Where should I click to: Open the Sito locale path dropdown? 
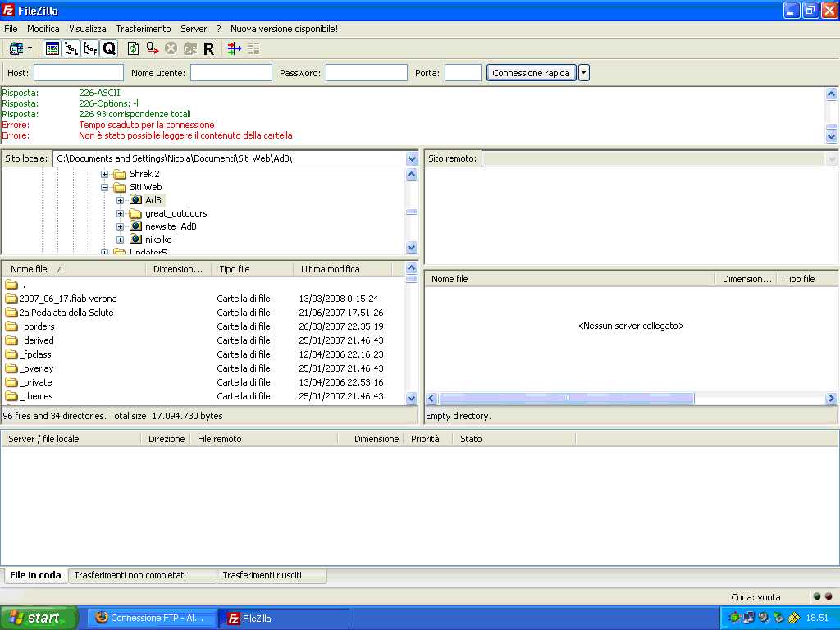[412, 158]
